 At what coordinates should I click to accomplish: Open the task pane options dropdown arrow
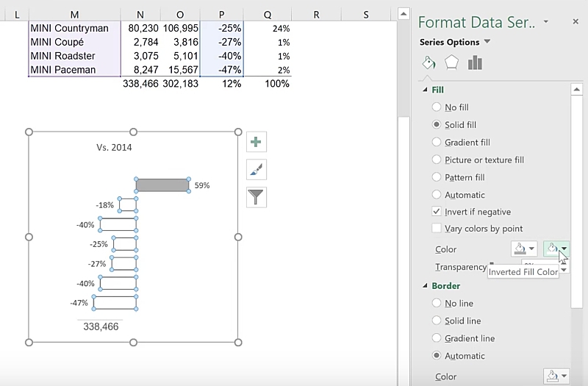[546, 22]
